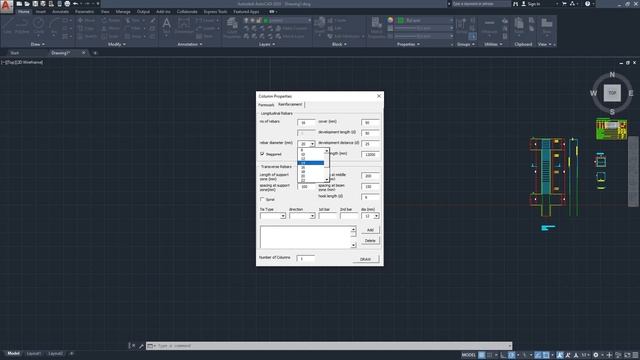Image resolution: width=640 pixels, height=360 pixels.
Task: Open the rebar diameter dropdown
Action: (312, 144)
